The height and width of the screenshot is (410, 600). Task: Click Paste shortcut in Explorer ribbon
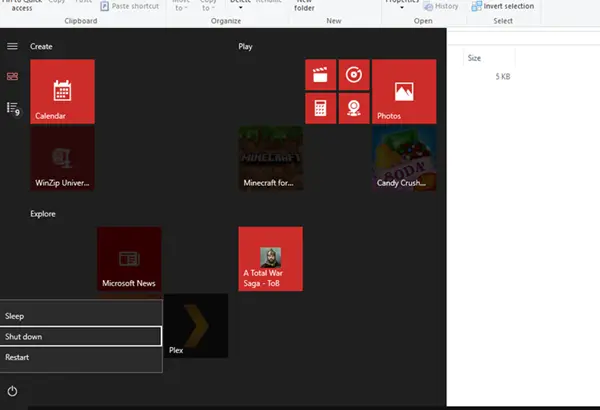point(130,6)
